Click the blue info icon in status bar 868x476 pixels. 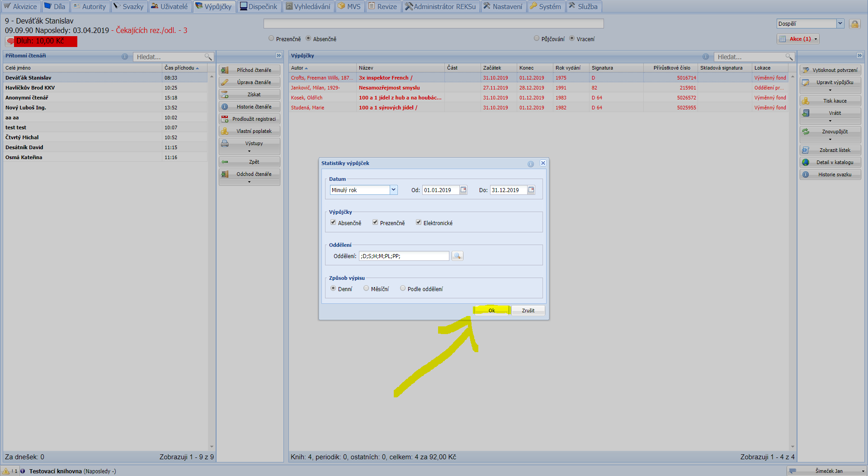[x=23, y=471]
